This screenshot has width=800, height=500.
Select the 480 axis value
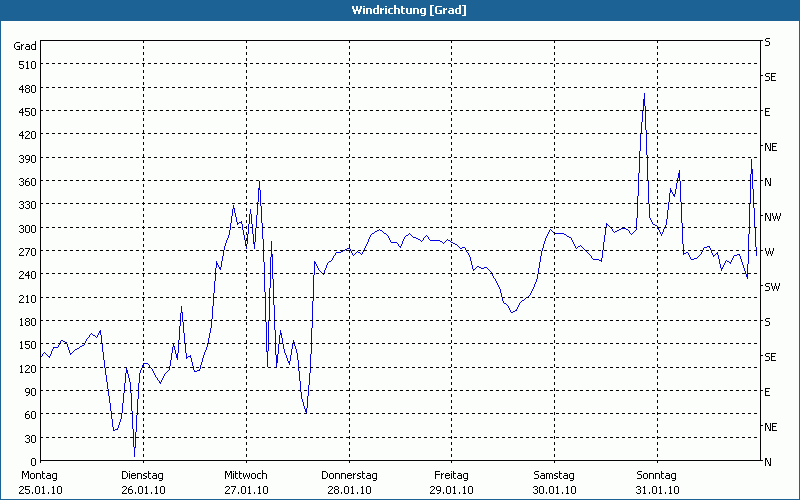(28, 89)
